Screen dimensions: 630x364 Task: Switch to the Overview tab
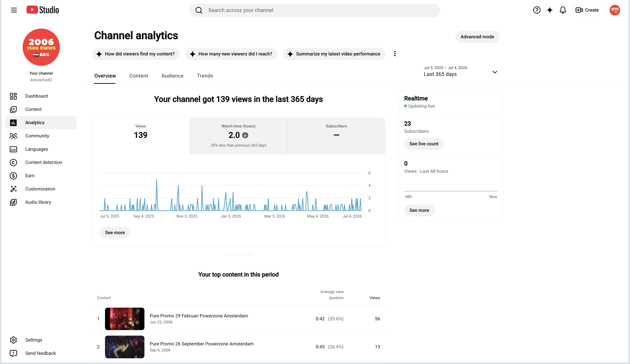105,76
